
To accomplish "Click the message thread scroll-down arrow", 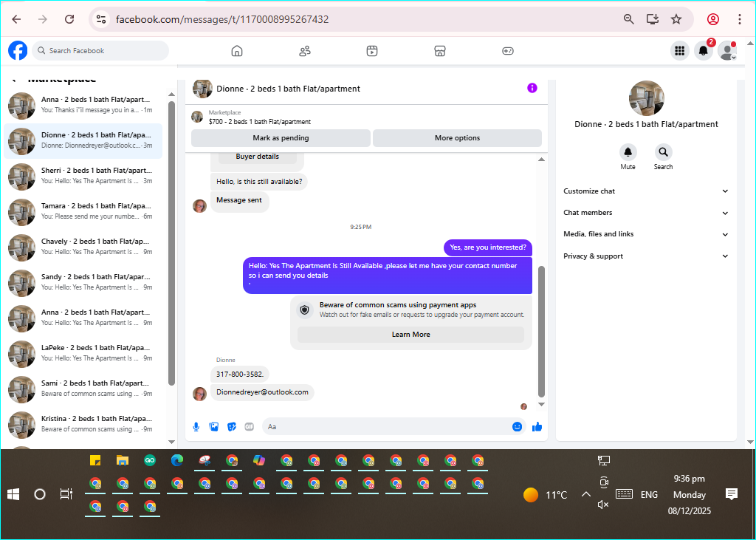I will pos(541,404).
